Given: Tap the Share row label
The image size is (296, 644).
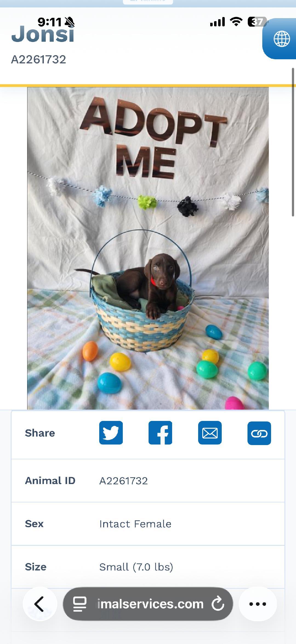Looking at the screenshot, I should coord(40,433).
